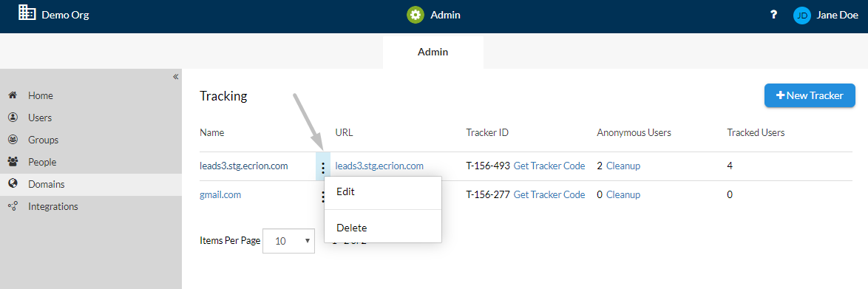The height and width of the screenshot is (289, 868).
Task: Click tracker ID T-156-493 text
Action: click(x=488, y=166)
